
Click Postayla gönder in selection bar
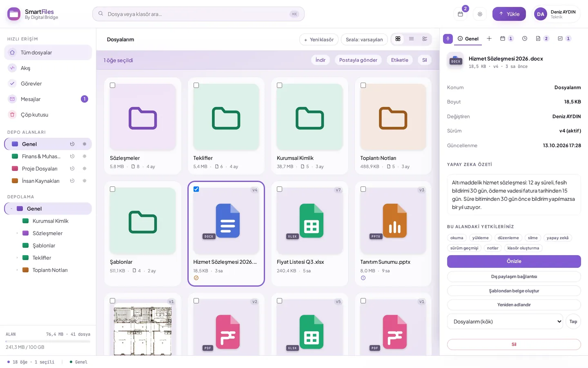point(358,60)
